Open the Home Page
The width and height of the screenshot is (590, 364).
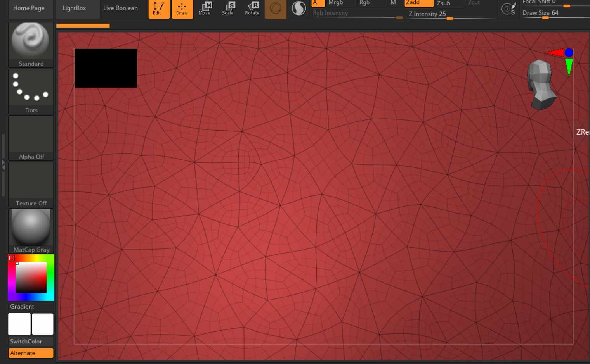click(31, 9)
